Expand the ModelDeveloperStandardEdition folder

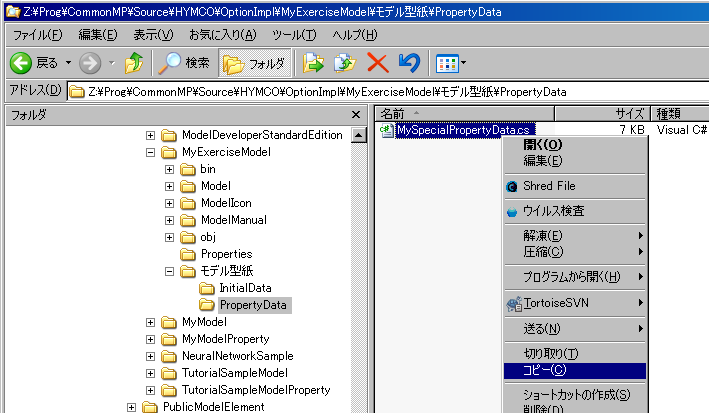[151, 135]
